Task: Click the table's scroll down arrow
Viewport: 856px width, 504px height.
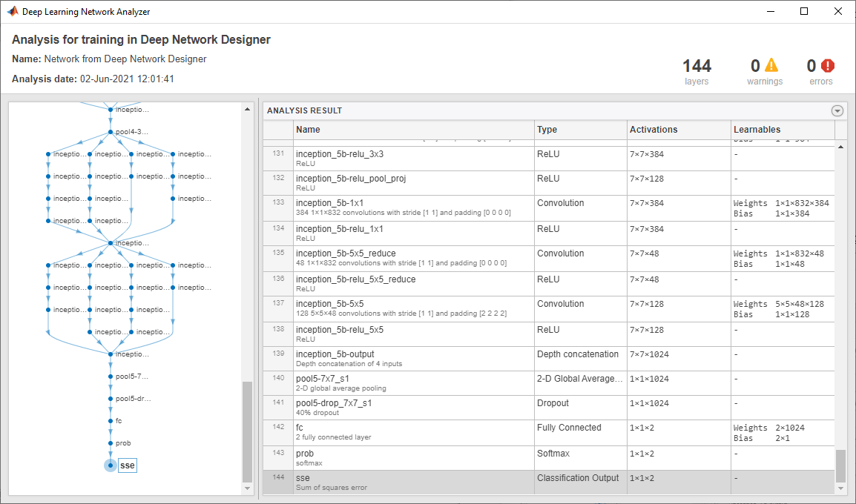Action: 840,488
